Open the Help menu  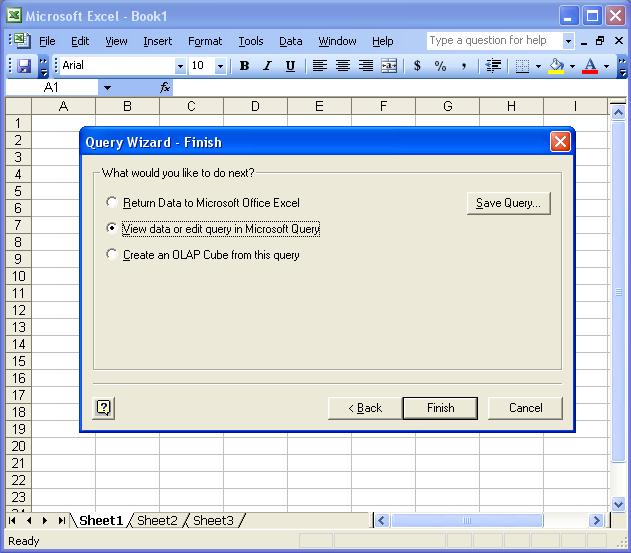(x=382, y=41)
